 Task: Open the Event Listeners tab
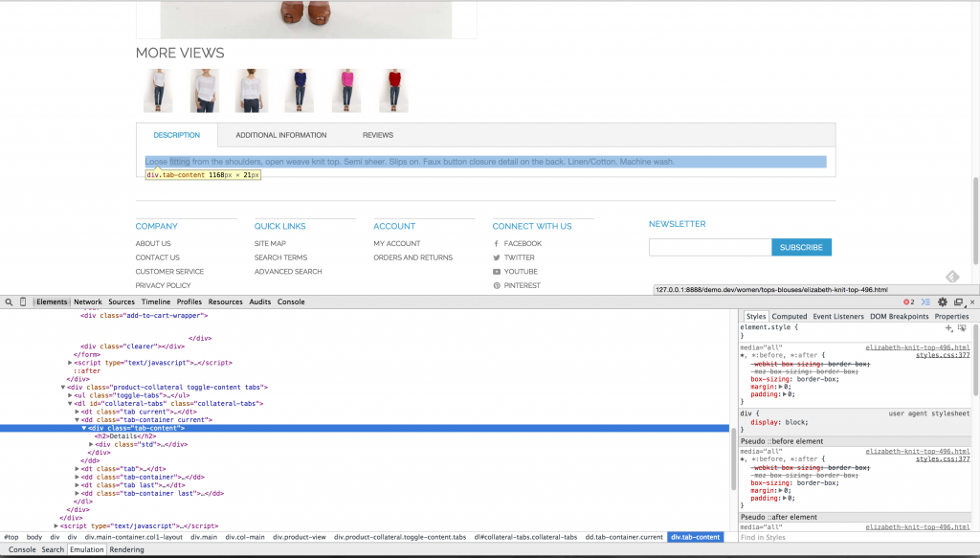tap(838, 316)
